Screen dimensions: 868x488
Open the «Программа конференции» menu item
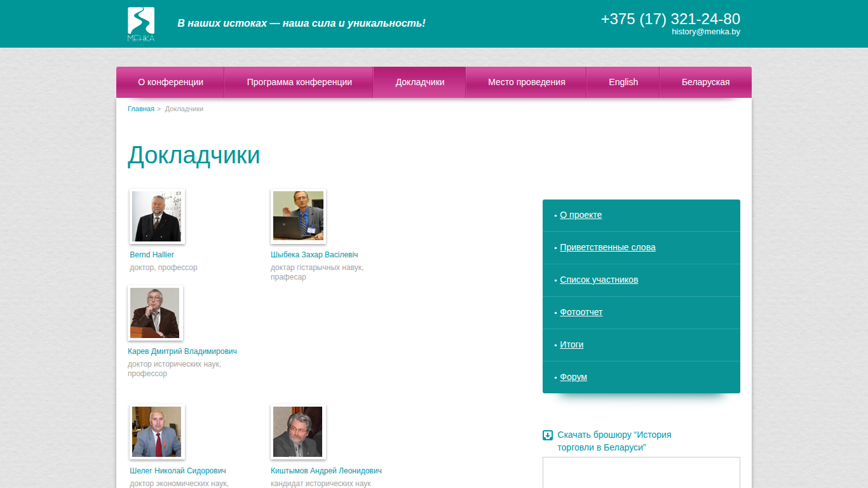coord(299,82)
